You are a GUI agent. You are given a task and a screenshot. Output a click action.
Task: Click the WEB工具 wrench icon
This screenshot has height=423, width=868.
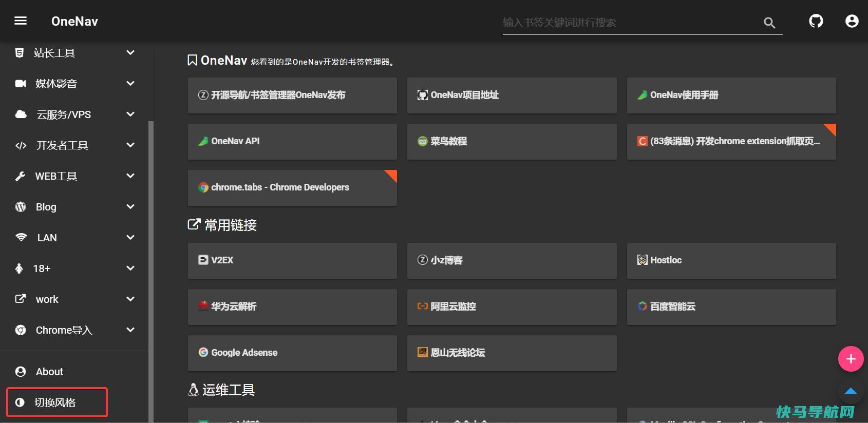21,176
